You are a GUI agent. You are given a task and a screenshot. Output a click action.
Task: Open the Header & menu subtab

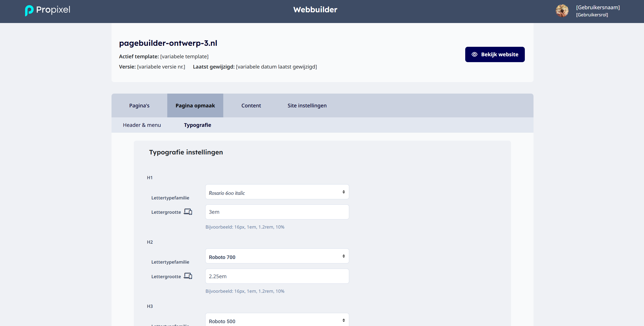(142, 125)
